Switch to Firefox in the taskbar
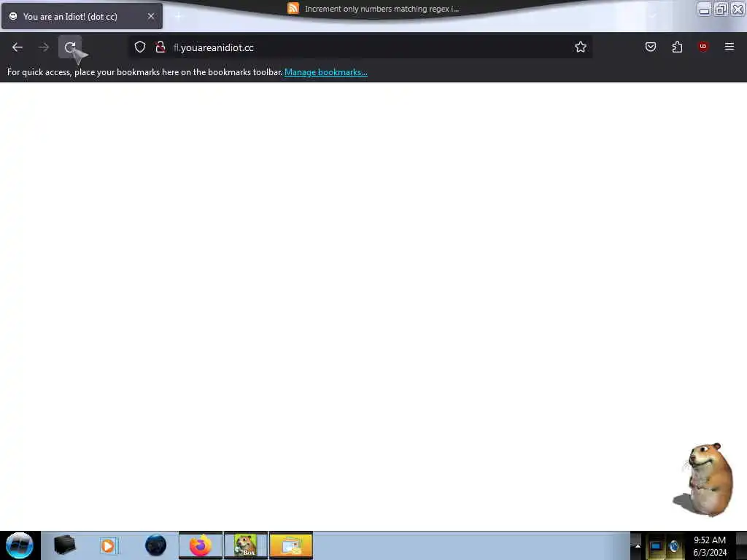Screen dimensions: 747x560 (x=201, y=545)
